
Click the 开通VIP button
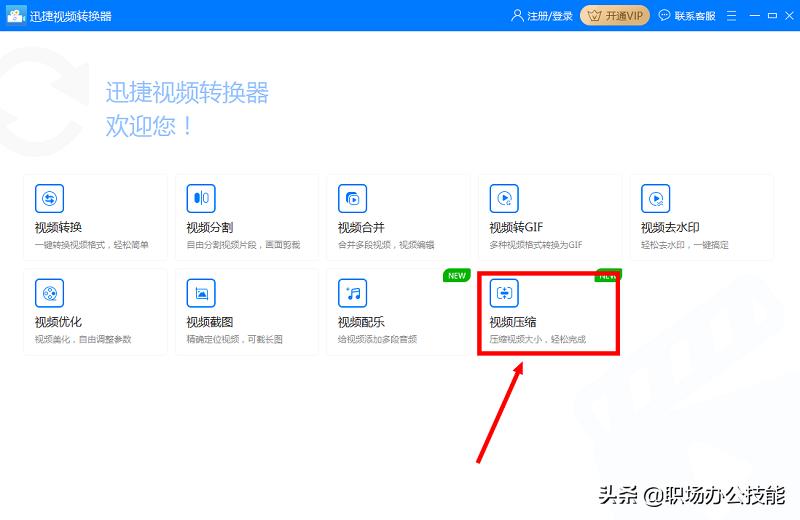[x=615, y=15]
